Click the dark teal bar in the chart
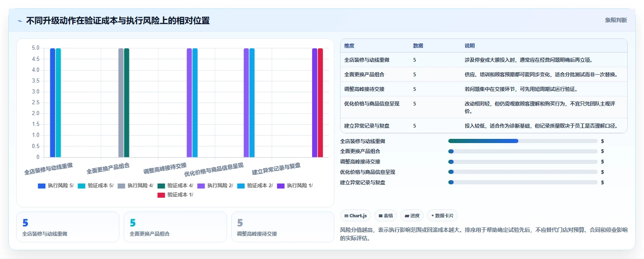 tap(126, 103)
